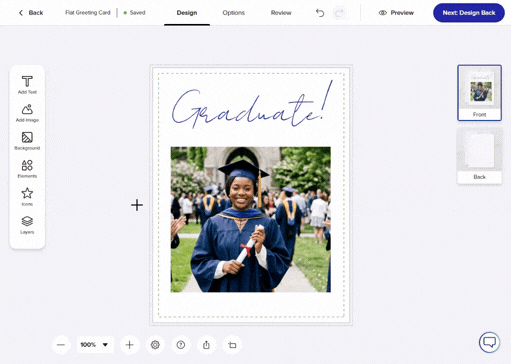Screen dimensions: 511x364
Task: Open the Elements panel
Action: [x=27, y=169]
